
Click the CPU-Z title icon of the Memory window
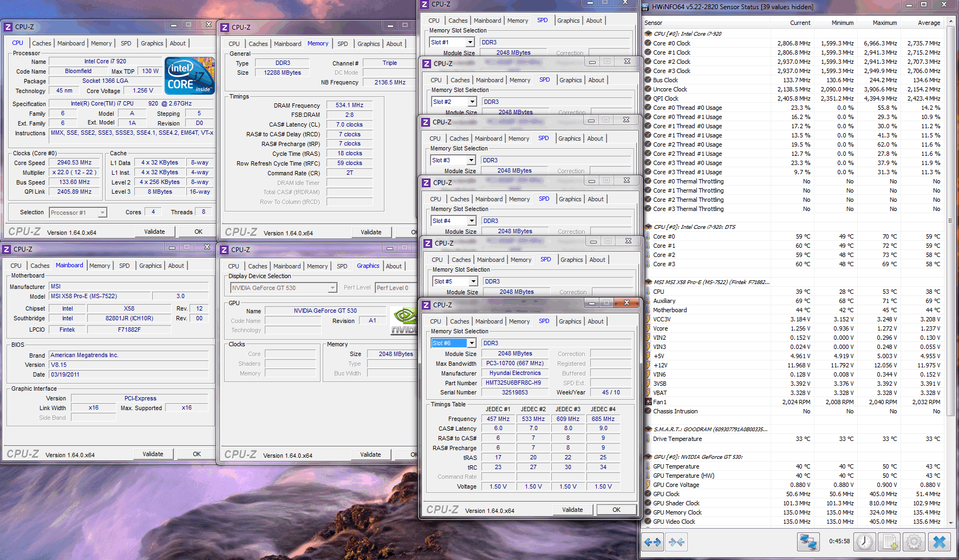point(225,28)
